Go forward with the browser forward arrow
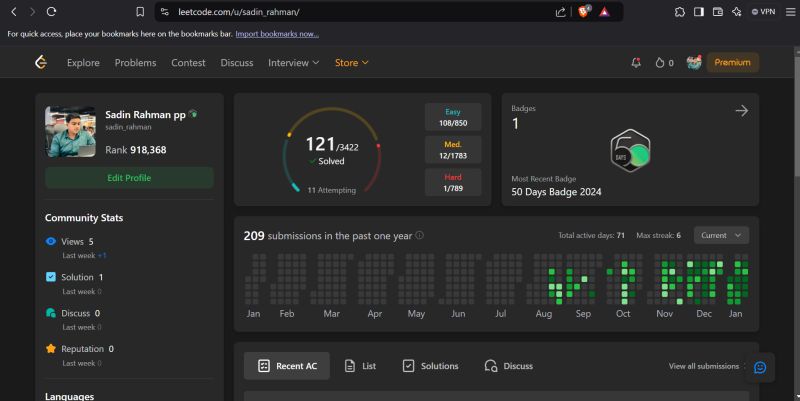800x401 pixels. coord(33,12)
